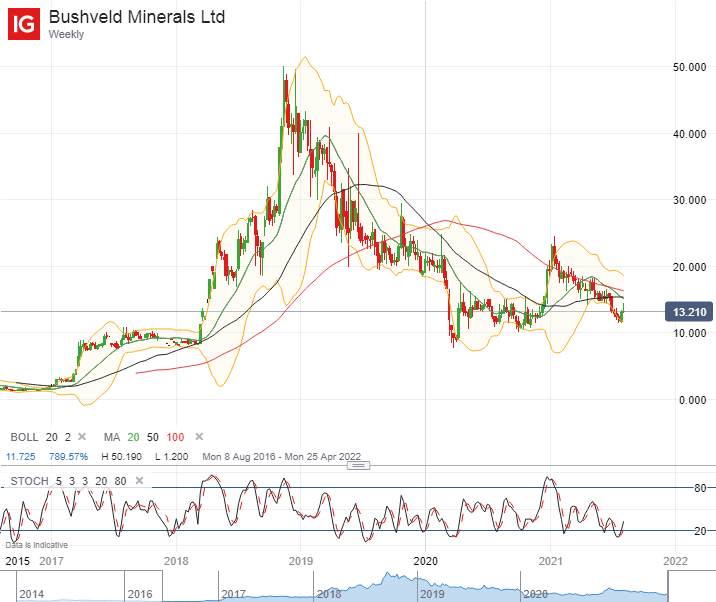Screen dimensions: 716x602
Task: Click the 13.210 current price label
Action: click(689, 312)
